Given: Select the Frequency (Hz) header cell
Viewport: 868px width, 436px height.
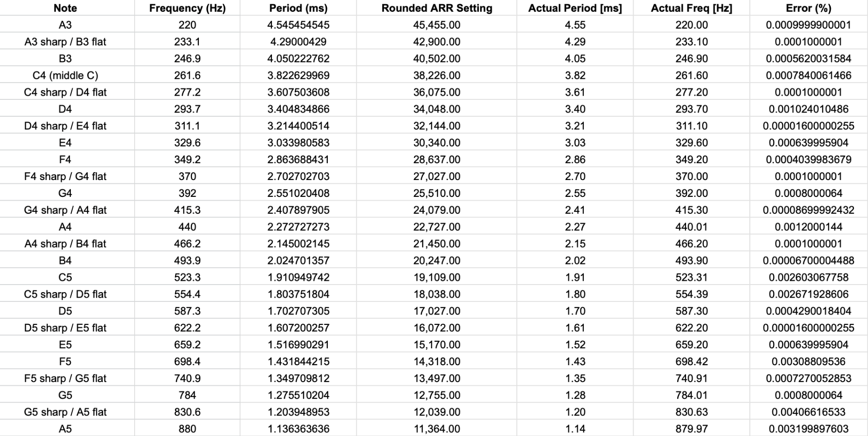Looking at the screenshot, I should point(187,8).
